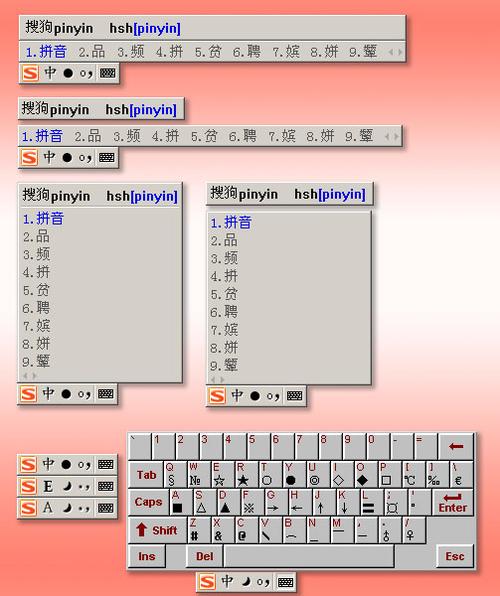Insert the ♂ symbol with the period key
This screenshot has height=596, width=500.
tap(389, 530)
